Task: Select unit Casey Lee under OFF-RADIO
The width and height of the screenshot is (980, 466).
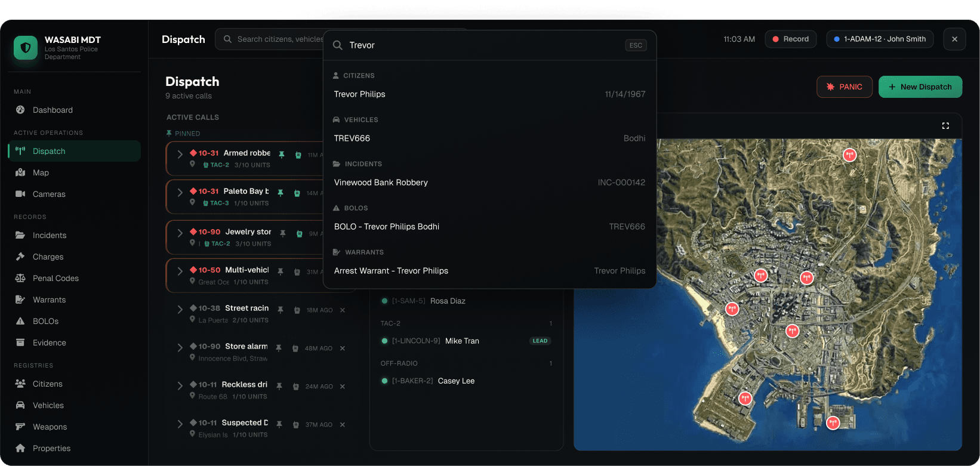Action: [466, 381]
